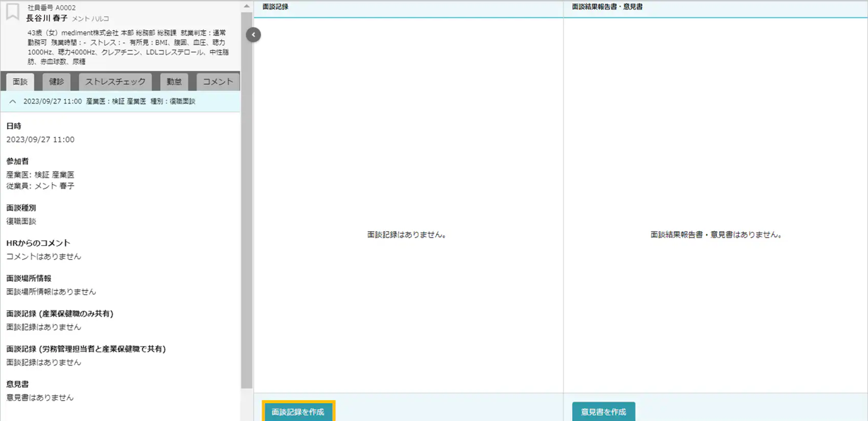
Task: Click the 面談記録を作成 button
Action: pyautogui.click(x=298, y=412)
